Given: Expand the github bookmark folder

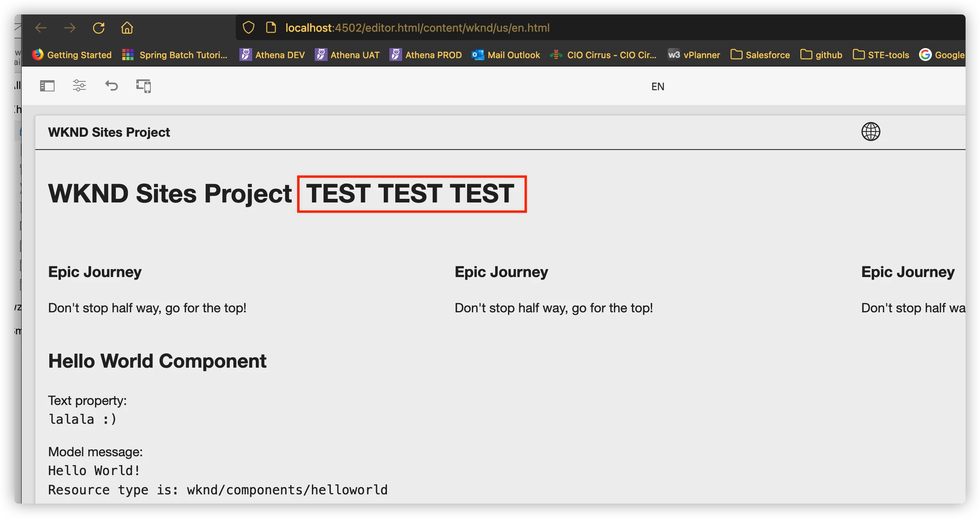Looking at the screenshot, I should pyautogui.click(x=821, y=55).
